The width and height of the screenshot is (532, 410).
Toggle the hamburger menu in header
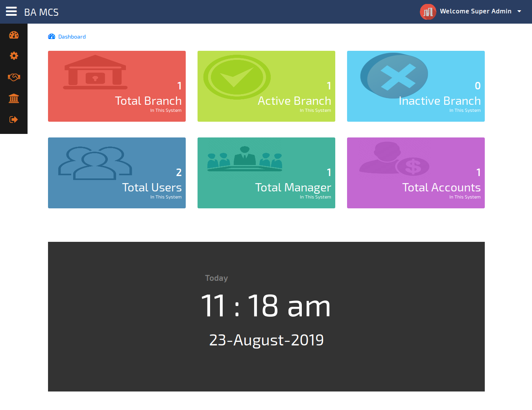pyautogui.click(x=11, y=11)
